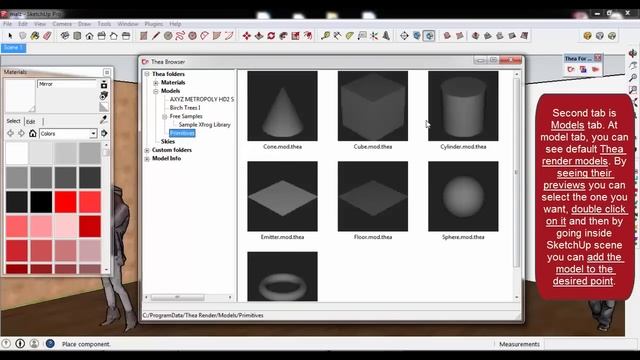Click the Mirror material name field

tap(67, 84)
